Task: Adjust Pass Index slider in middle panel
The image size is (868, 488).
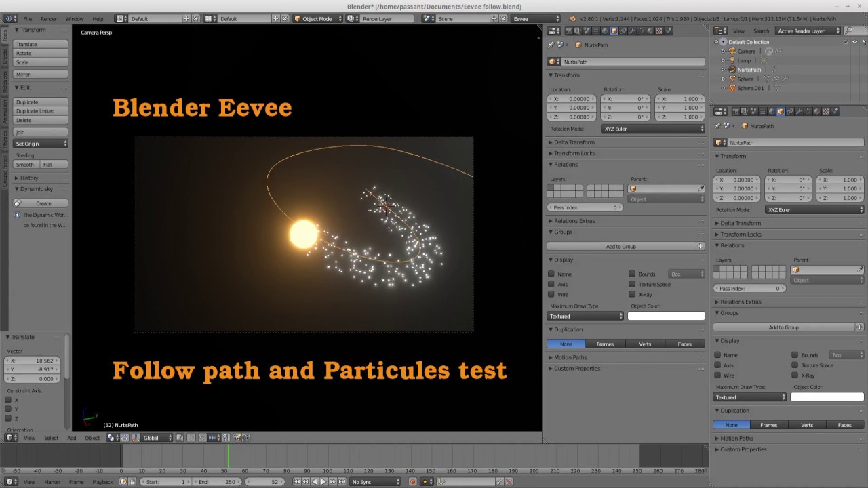Action: 584,207
